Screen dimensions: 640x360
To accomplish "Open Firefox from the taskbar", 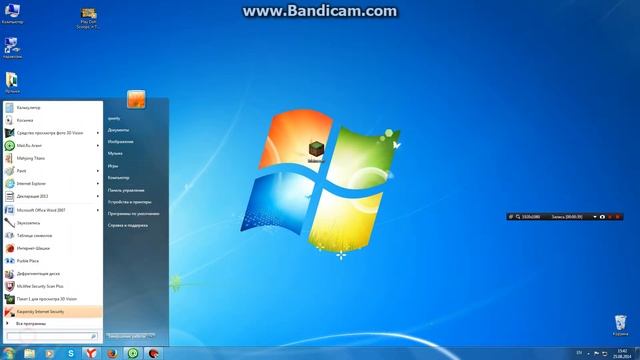I will [x=112, y=353].
